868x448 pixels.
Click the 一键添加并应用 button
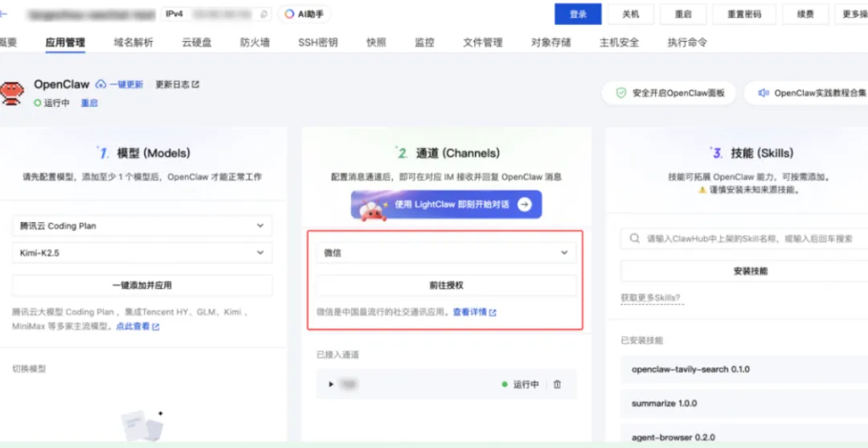pyautogui.click(x=142, y=286)
